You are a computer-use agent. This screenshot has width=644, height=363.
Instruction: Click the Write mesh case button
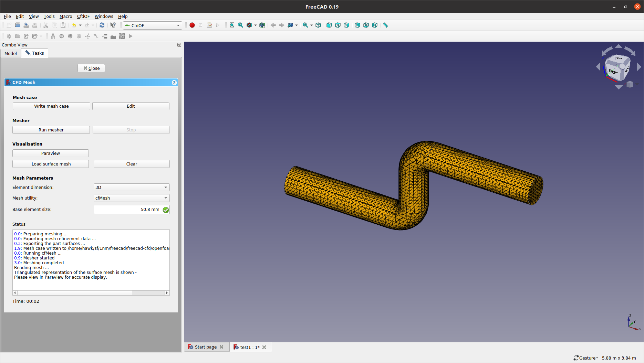coord(51,106)
